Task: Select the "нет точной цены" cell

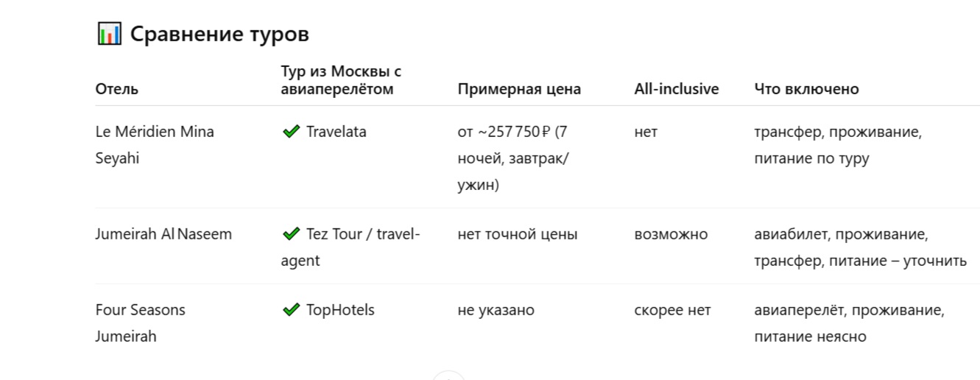Action: tap(517, 234)
